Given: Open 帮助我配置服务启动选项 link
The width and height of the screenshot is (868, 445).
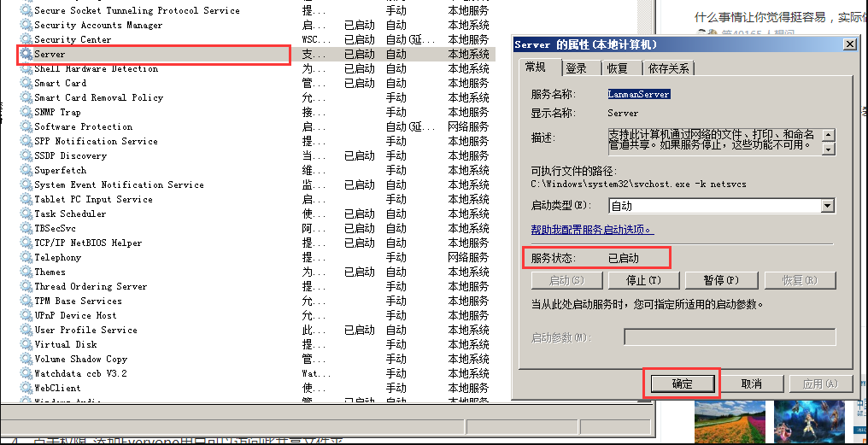Looking at the screenshot, I should pyautogui.click(x=592, y=230).
